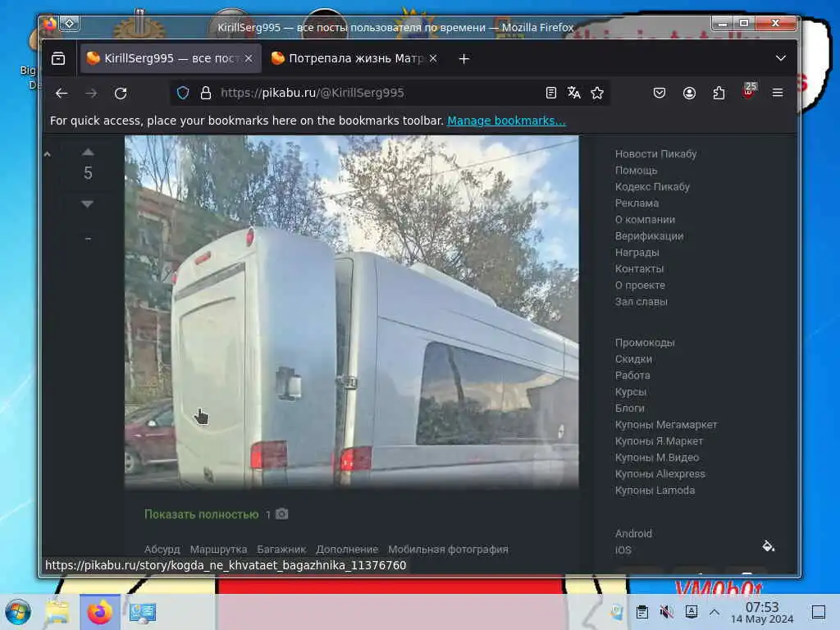Open Новости Пикабу sidebar link
The image size is (840, 630).
[x=655, y=153]
